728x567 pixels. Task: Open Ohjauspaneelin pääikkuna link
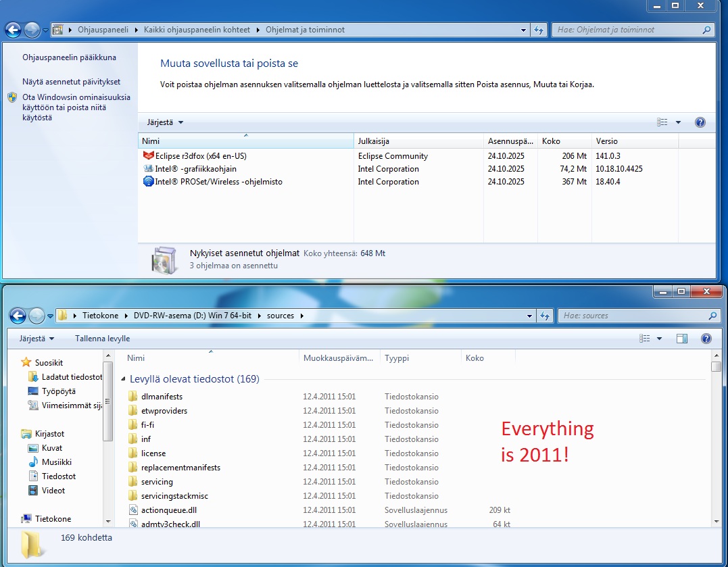point(69,57)
